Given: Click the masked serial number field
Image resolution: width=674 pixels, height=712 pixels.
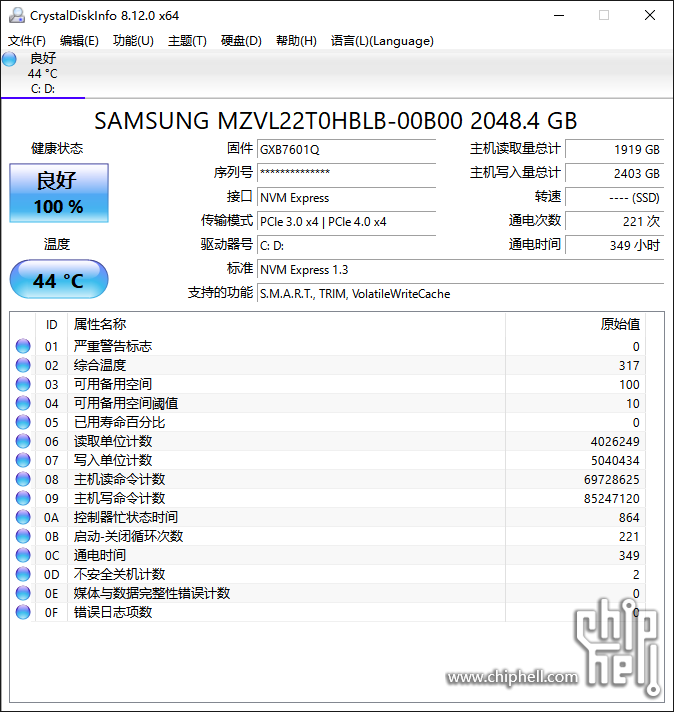Looking at the screenshot, I should point(347,173).
